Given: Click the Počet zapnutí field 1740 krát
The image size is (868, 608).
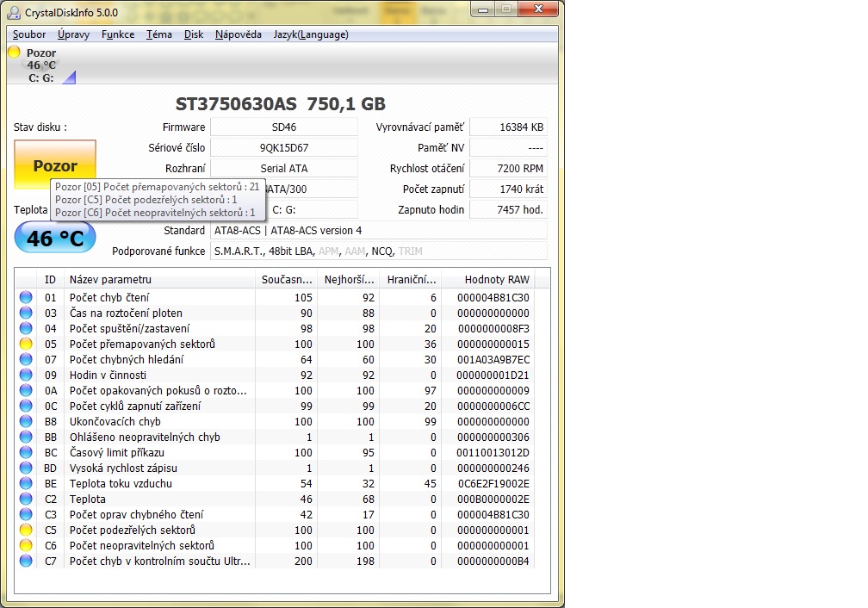Looking at the screenshot, I should (508, 189).
